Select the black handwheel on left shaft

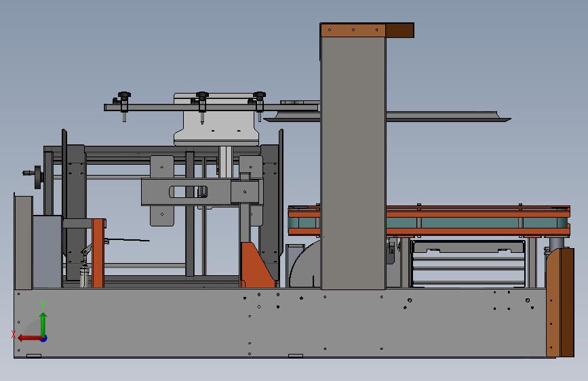38,177
